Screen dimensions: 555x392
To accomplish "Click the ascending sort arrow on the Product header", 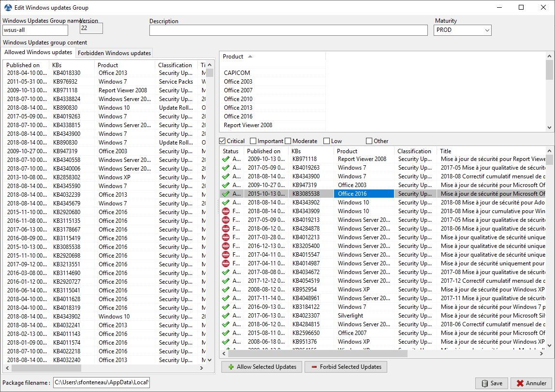I will coord(249,57).
